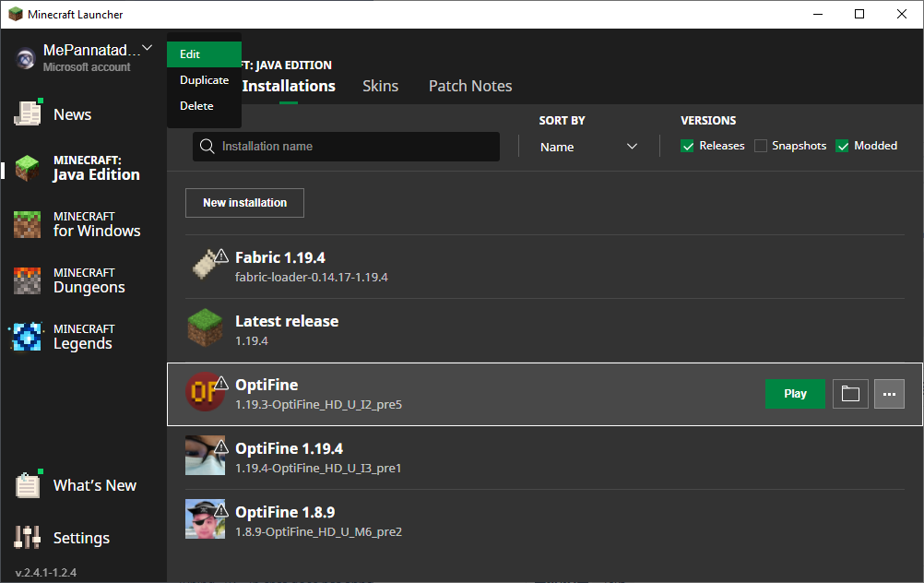Click the fabric-loader-0.14.17-1.19.4 version text

[x=311, y=277]
